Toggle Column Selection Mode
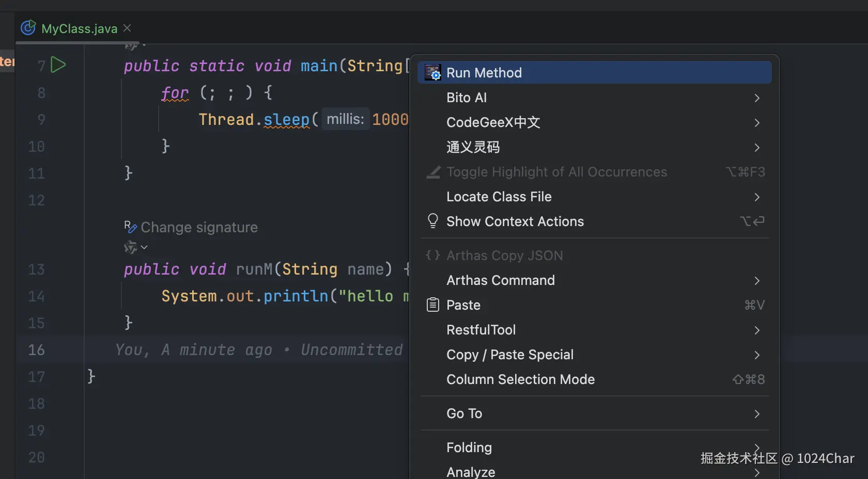The image size is (868, 479). pos(520,379)
